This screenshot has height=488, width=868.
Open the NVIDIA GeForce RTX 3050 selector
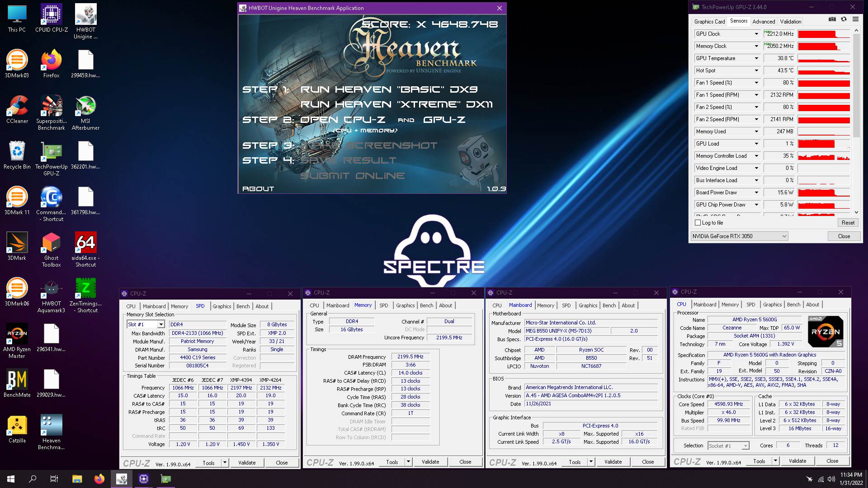click(740, 236)
